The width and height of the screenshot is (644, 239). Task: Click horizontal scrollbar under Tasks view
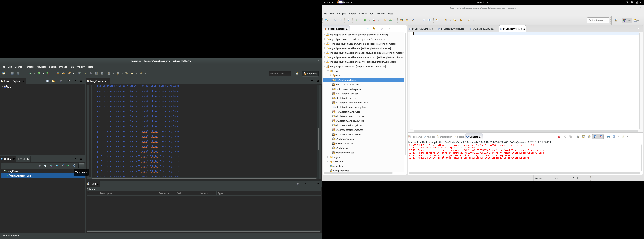pyautogui.click(x=203, y=231)
